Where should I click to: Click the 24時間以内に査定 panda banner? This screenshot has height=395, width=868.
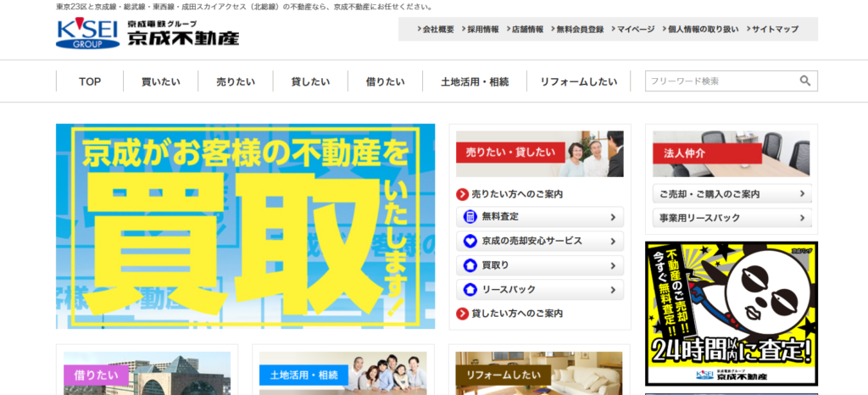(x=732, y=314)
